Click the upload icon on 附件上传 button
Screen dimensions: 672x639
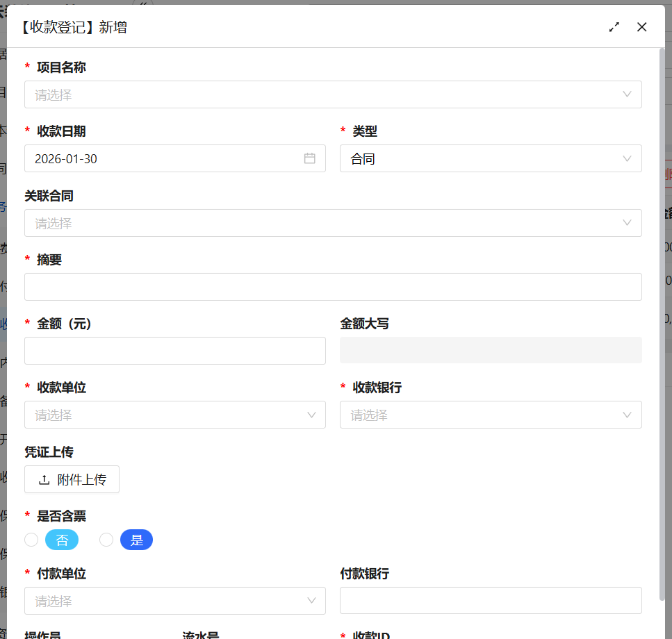pyautogui.click(x=44, y=479)
